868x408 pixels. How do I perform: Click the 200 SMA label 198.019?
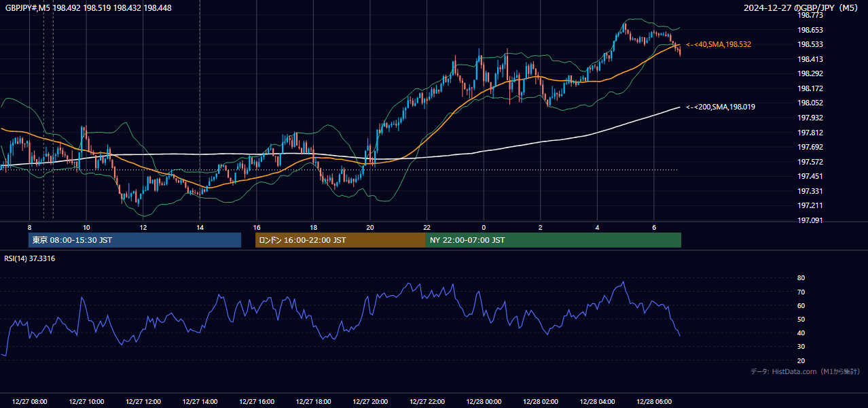[x=721, y=107]
